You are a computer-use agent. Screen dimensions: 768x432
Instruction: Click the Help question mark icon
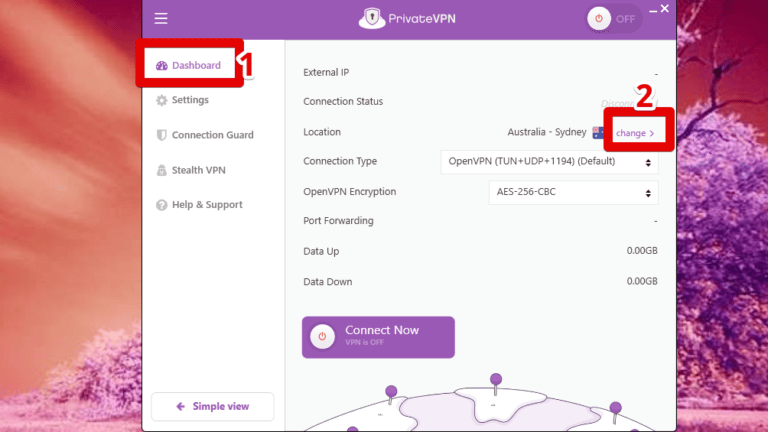point(162,205)
